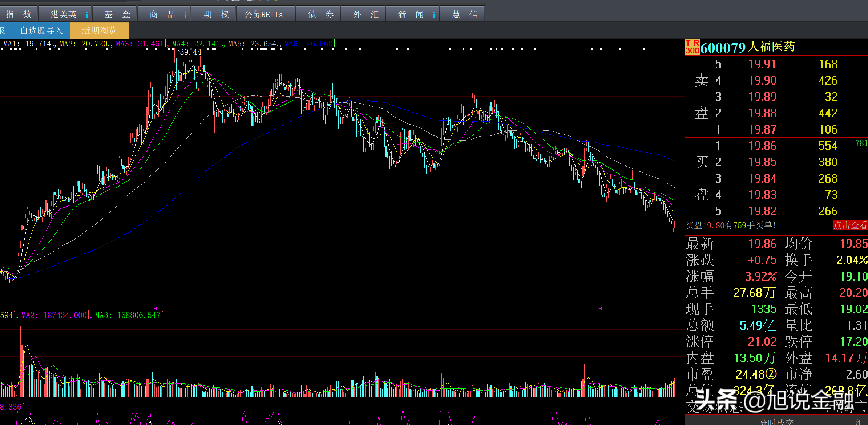The image size is (868, 425).
Task: Click the 总手 value 27.68万
Action: [x=754, y=293]
